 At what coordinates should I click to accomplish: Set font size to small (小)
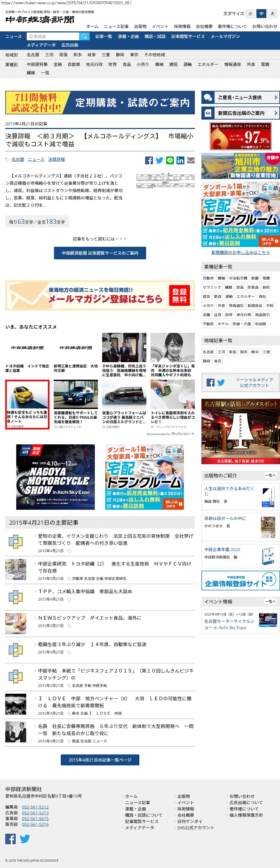(x=250, y=14)
